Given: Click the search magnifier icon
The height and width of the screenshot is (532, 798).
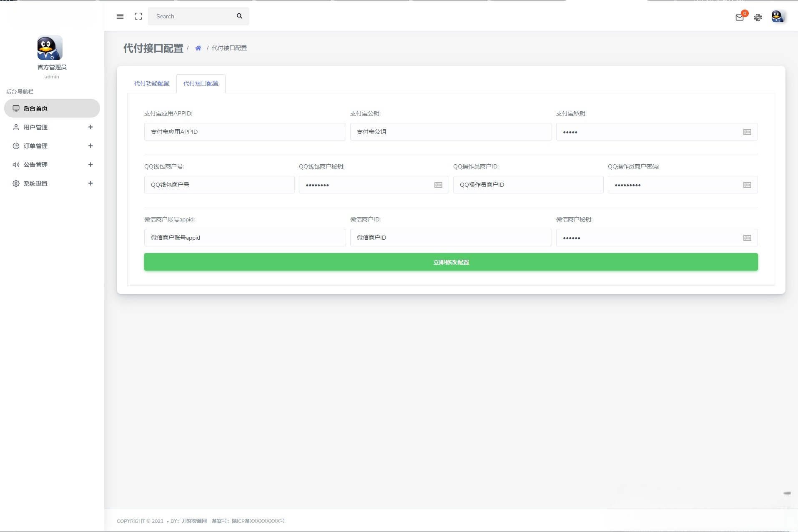Looking at the screenshot, I should [x=239, y=16].
